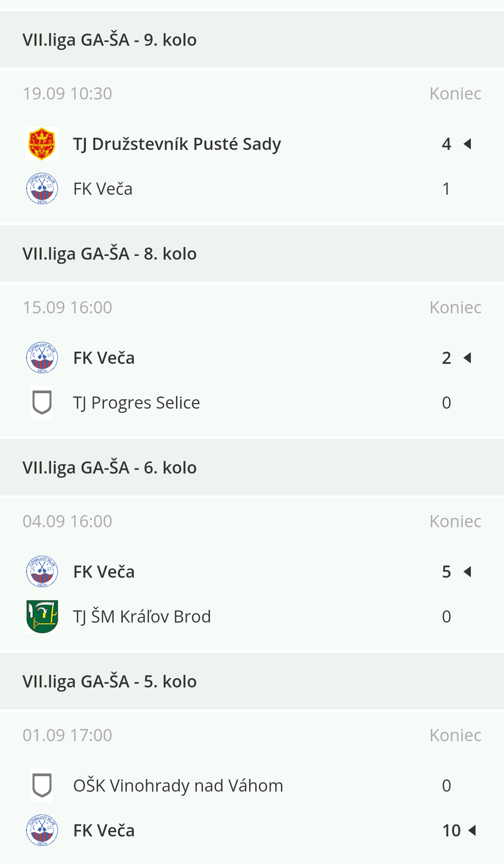504x864 pixels.
Task: Open the TJ Družstevník Pusté Sady team name
Action: coord(177,144)
